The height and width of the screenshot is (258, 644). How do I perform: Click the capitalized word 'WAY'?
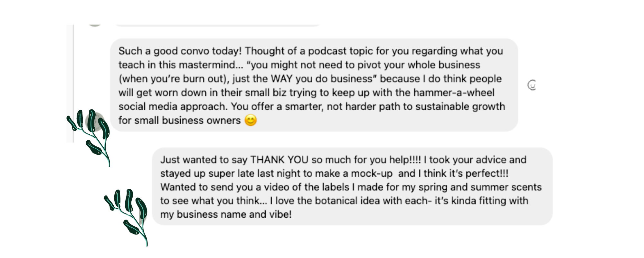point(281,79)
